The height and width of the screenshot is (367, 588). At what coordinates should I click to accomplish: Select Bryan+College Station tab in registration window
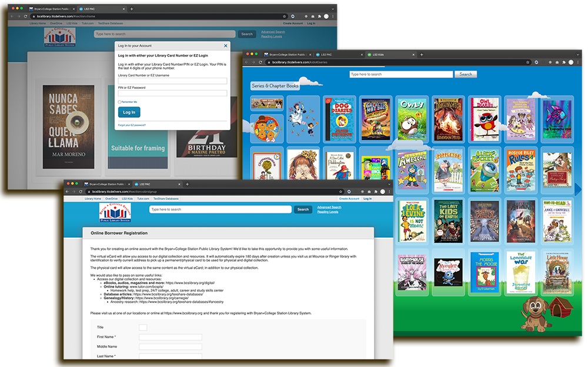click(x=106, y=184)
